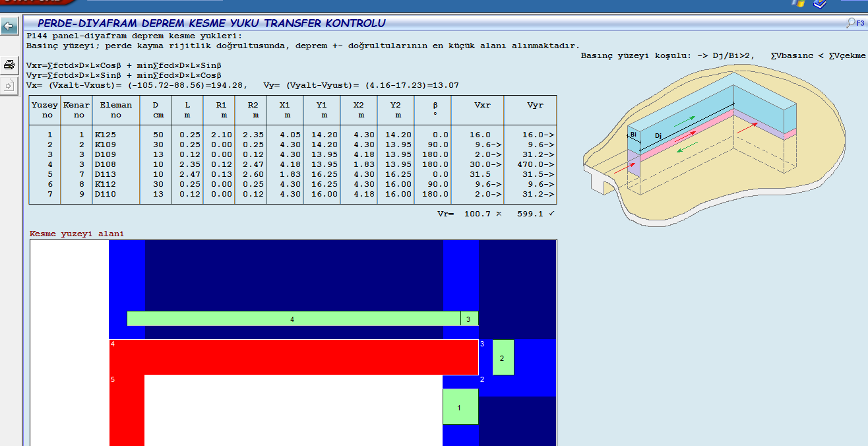The image size is (868, 446).
Task: Select green shear surface labeled 2
Action: point(503,358)
